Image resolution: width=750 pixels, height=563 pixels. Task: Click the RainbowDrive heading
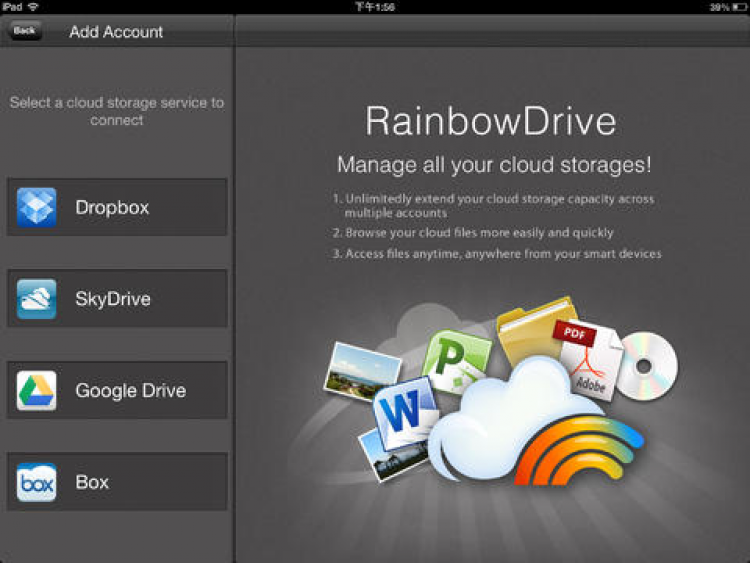click(x=491, y=121)
